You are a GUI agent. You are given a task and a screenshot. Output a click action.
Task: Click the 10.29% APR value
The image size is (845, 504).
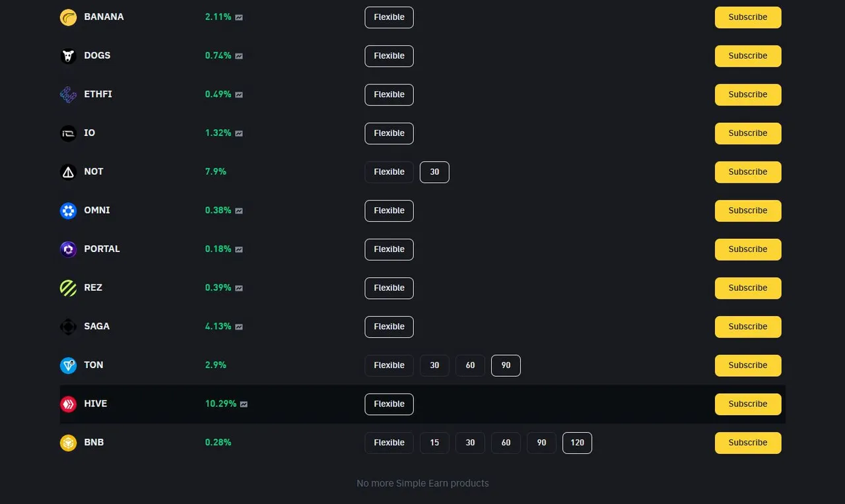[220, 404]
